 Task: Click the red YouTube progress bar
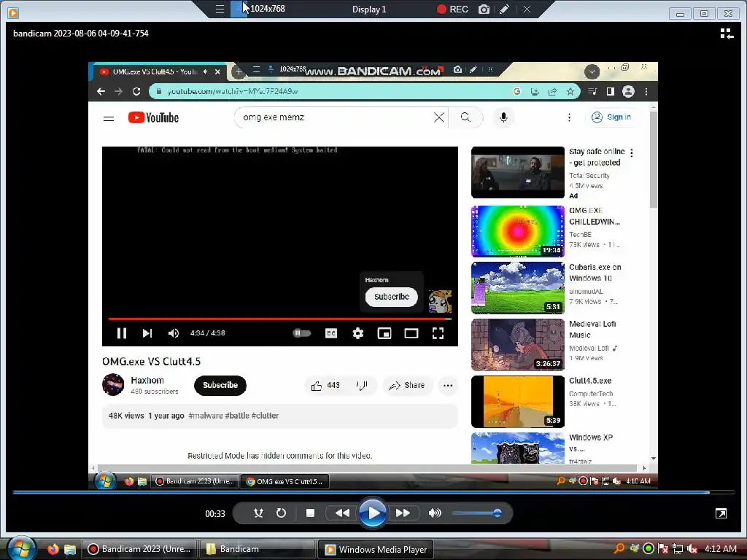(x=280, y=319)
